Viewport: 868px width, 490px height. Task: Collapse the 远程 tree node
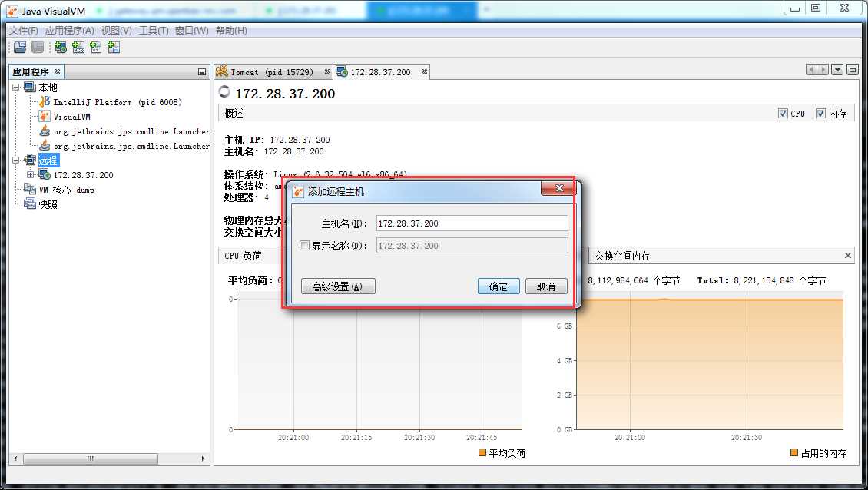tap(15, 160)
